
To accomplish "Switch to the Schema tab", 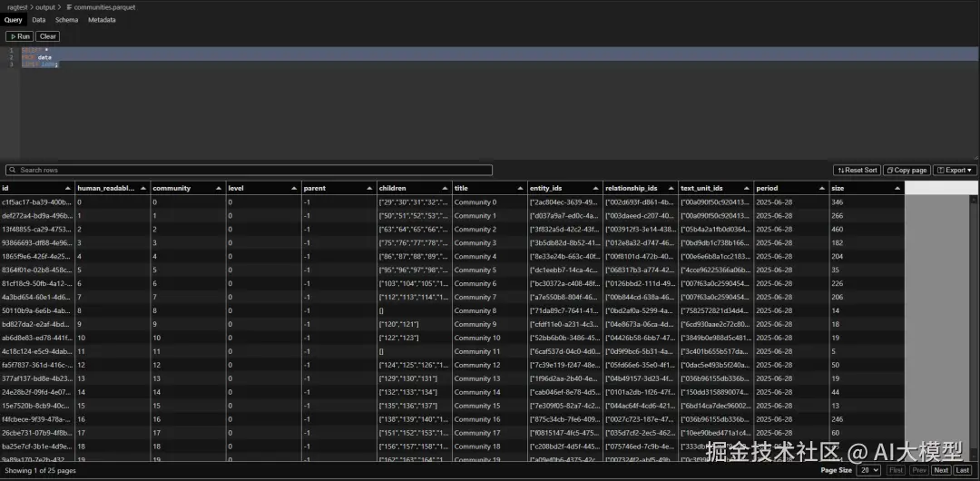I will (66, 19).
